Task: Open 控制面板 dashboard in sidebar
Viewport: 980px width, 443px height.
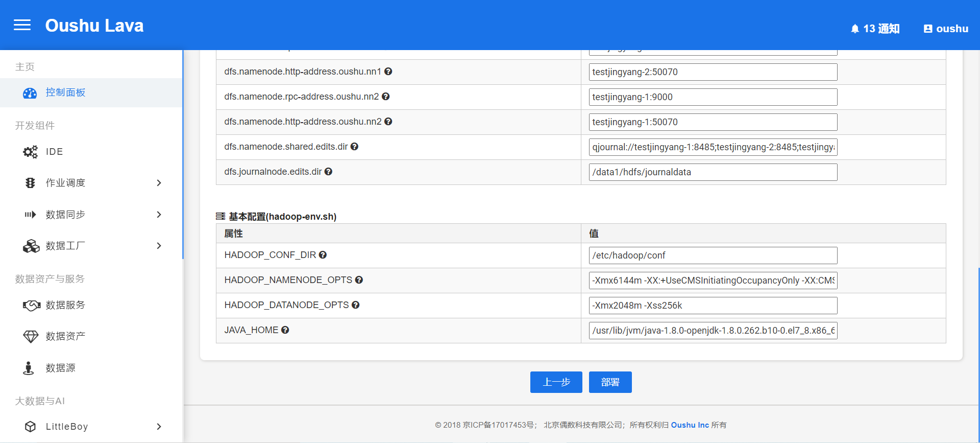Action: pyautogui.click(x=65, y=92)
